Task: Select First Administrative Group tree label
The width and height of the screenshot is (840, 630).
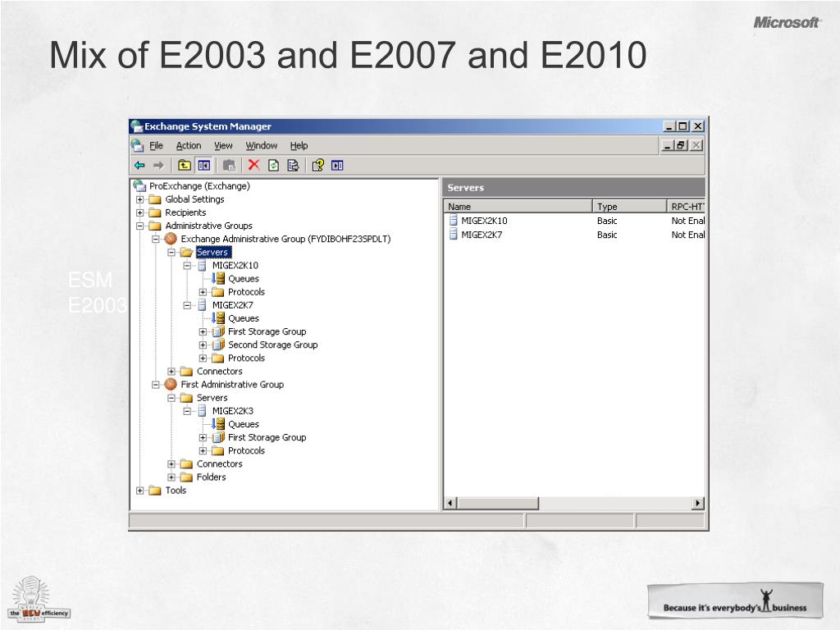Action: pos(232,385)
